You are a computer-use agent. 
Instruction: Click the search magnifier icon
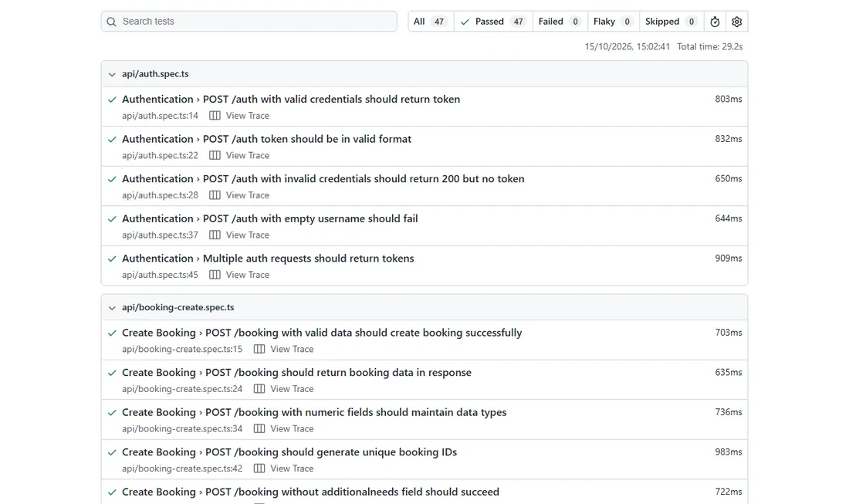(112, 22)
